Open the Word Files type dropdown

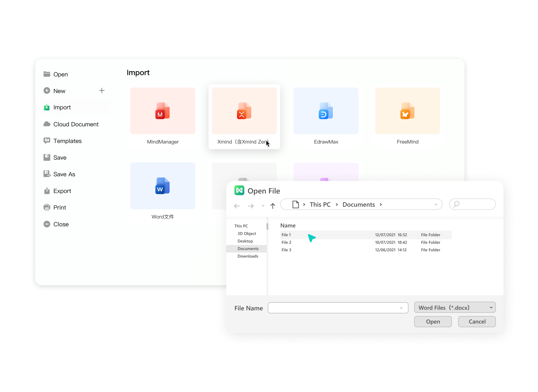tap(491, 308)
